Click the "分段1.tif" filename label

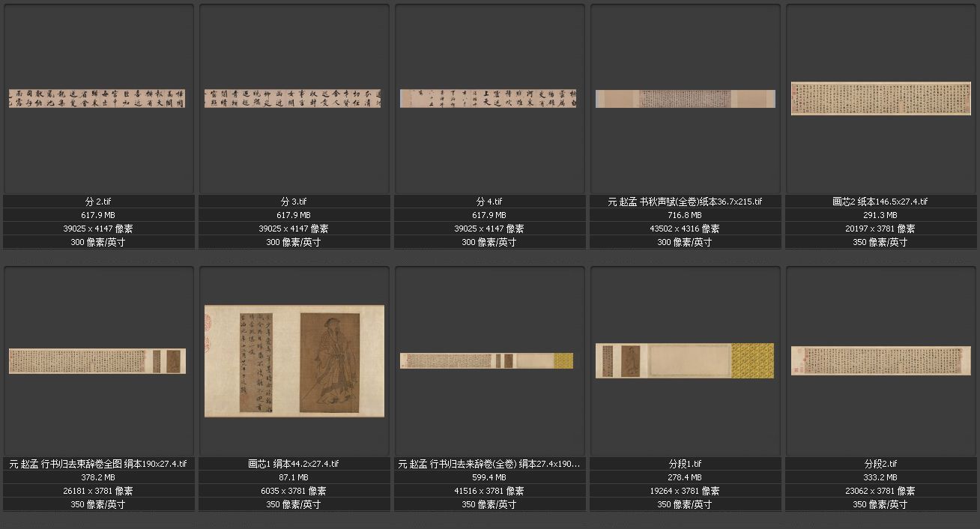coord(685,464)
